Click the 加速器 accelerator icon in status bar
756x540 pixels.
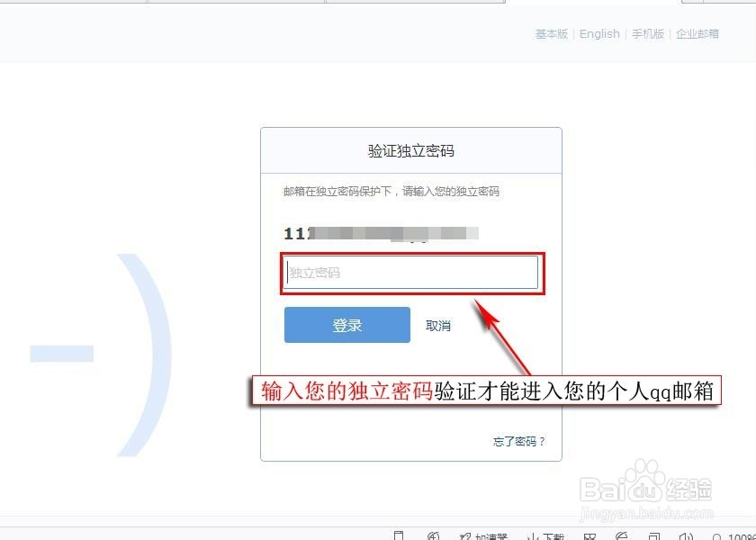(x=484, y=536)
